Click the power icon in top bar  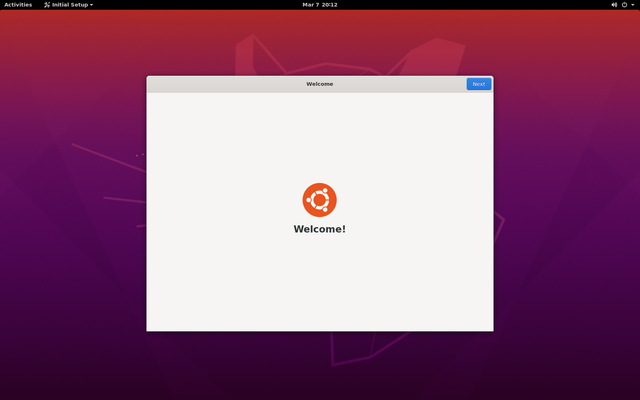[624, 5]
